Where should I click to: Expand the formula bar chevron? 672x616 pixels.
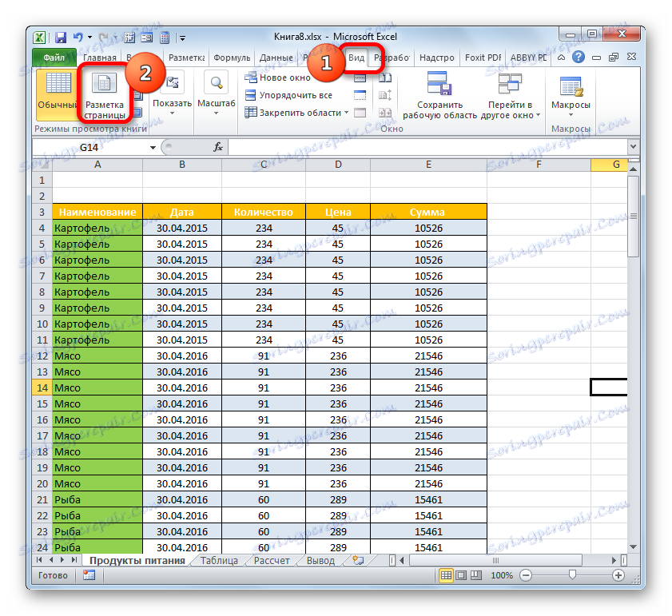tap(633, 146)
